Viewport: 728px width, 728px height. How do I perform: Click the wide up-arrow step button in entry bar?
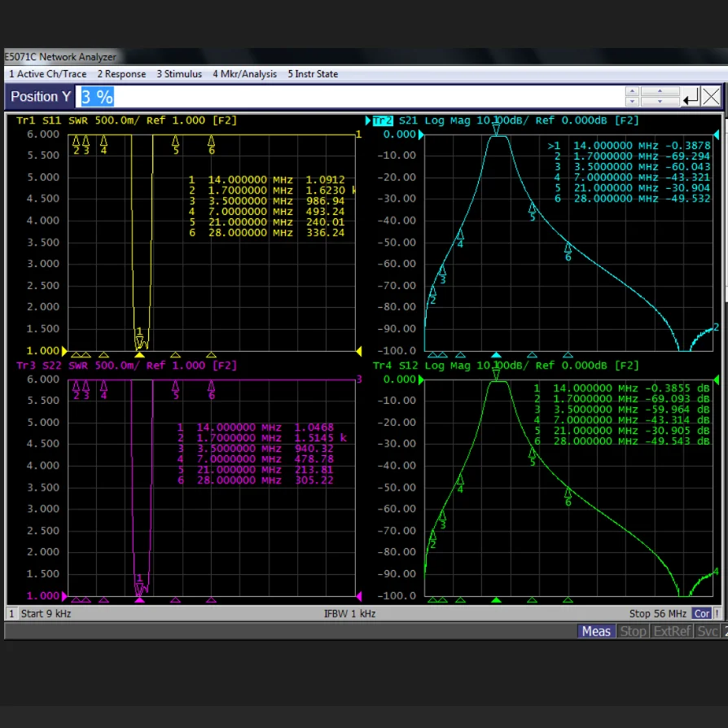tap(660, 91)
